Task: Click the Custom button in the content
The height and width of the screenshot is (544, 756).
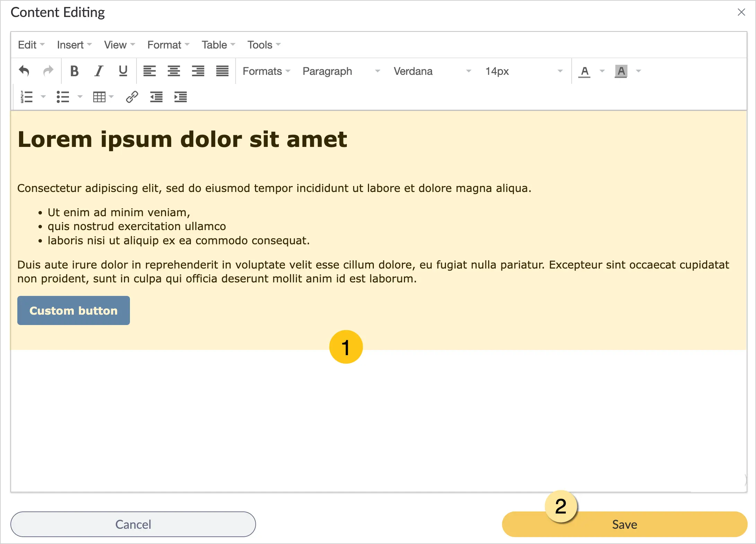Action: coord(73,310)
